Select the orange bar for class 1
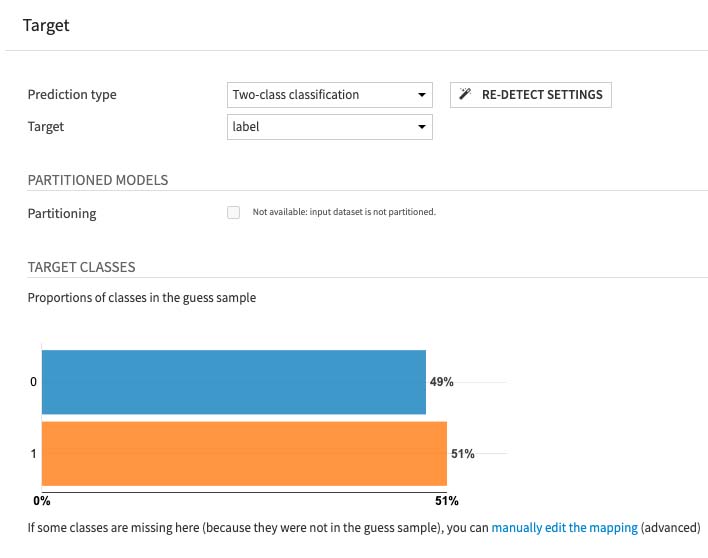The width and height of the screenshot is (708, 558). tap(244, 453)
